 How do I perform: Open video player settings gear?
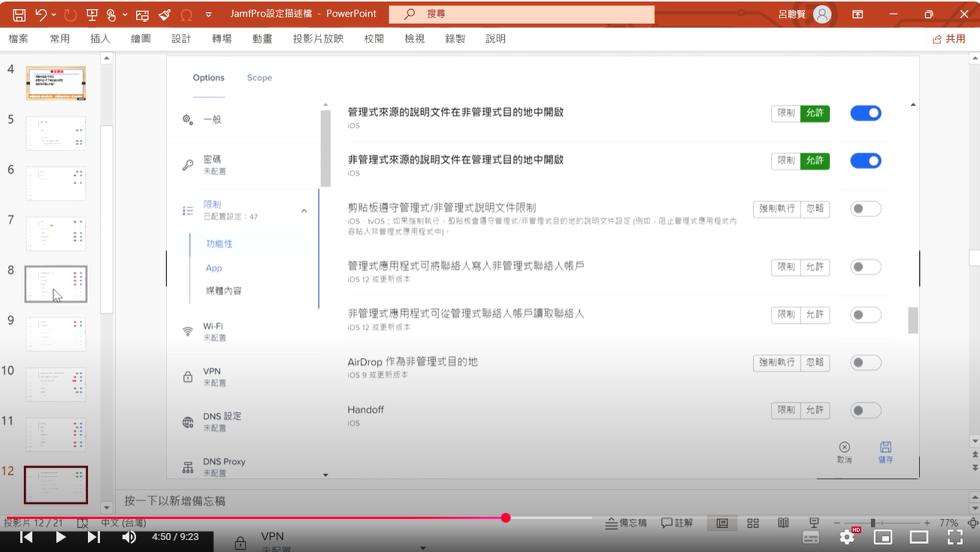847,537
